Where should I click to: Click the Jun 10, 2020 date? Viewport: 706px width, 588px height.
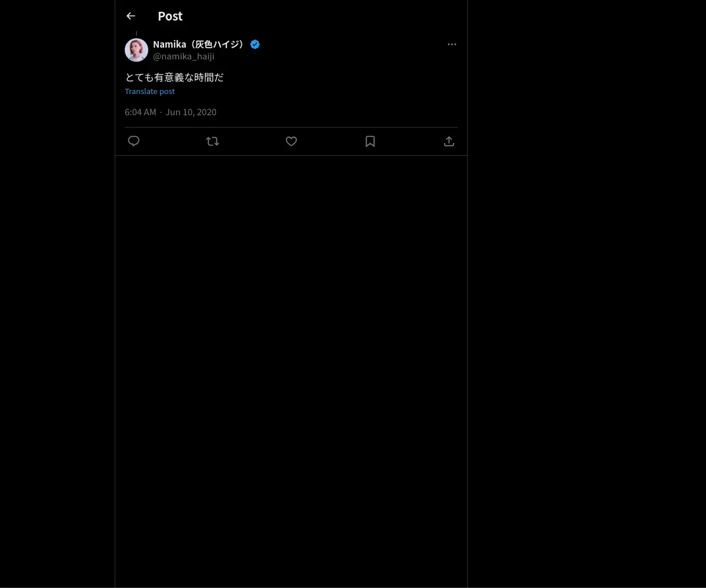pos(191,112)
